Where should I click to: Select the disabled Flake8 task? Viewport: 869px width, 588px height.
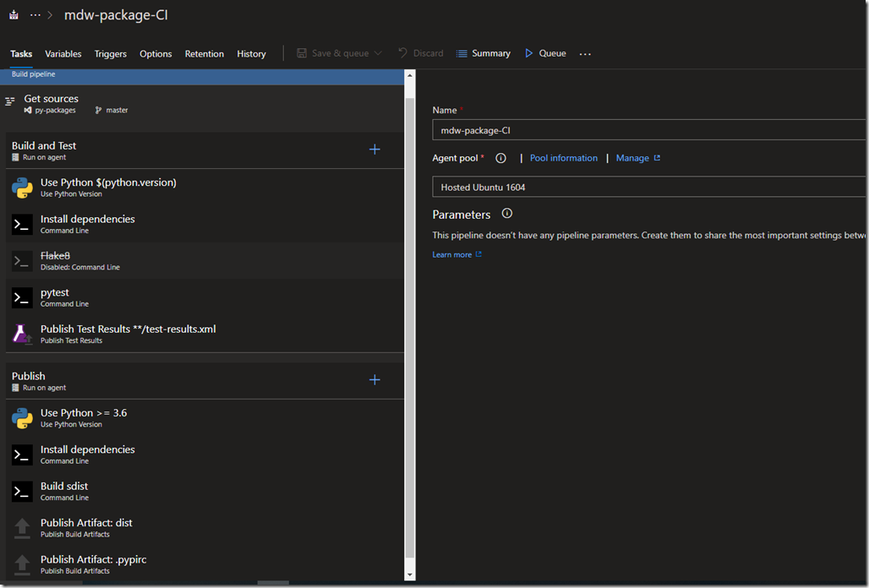coord(205,260)
